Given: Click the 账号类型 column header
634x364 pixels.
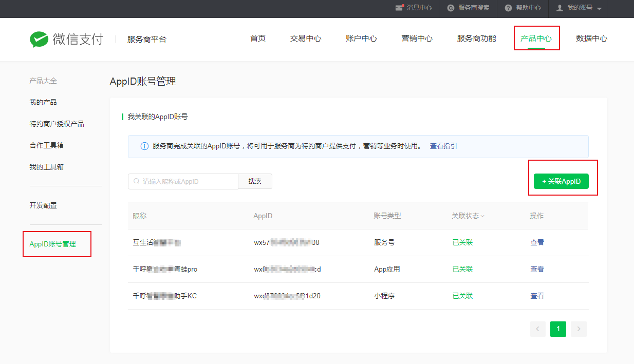Looking at the screenshot, I should pos(387,216).
